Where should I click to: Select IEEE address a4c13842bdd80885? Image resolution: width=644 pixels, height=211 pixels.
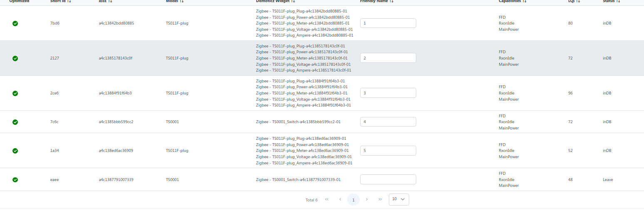coord(117,23)
